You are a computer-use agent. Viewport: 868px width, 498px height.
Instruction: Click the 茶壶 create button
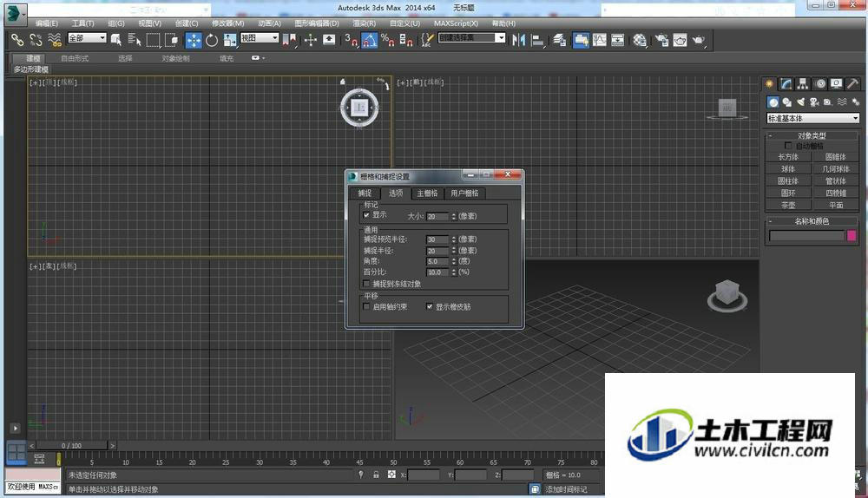click(x=788, y=206)
